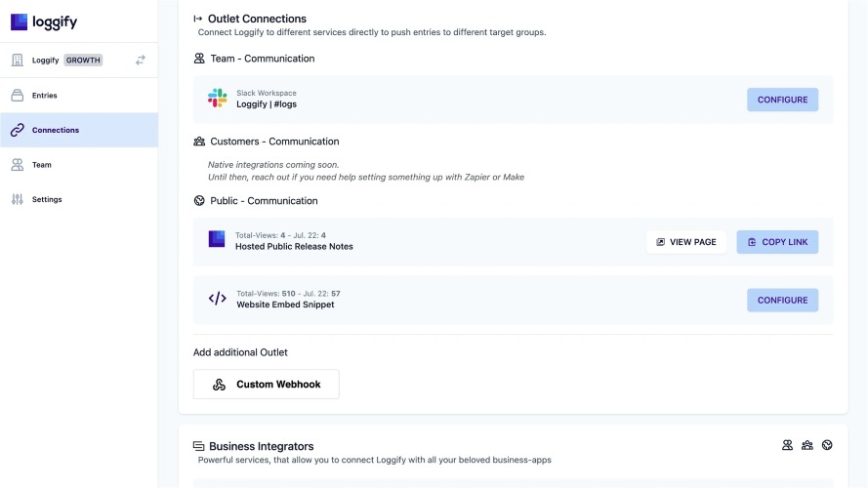Add a Custom Webhook outlet
The height and width of the screenshot is (488, 868).
pos(266,385)
